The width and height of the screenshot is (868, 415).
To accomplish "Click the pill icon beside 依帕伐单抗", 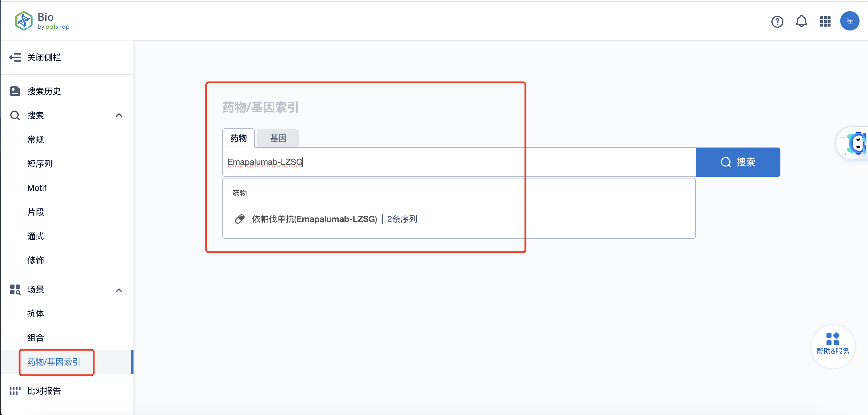I will point(240,219).
